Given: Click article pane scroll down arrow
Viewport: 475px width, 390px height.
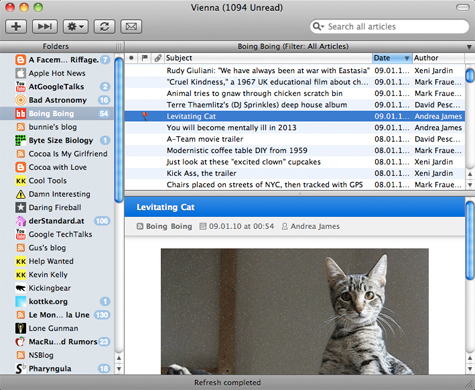Looking at the screenshot, I should click(470, 369).
